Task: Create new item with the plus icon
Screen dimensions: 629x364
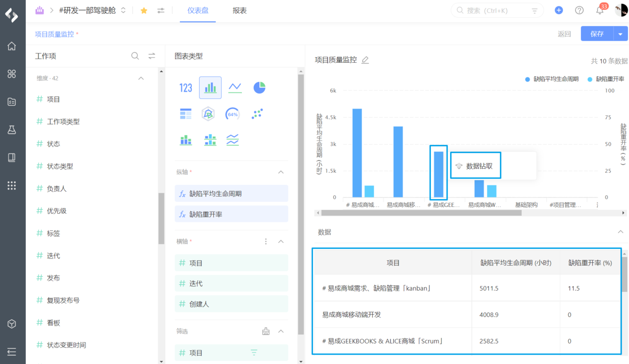Action: tap(559, 10)
